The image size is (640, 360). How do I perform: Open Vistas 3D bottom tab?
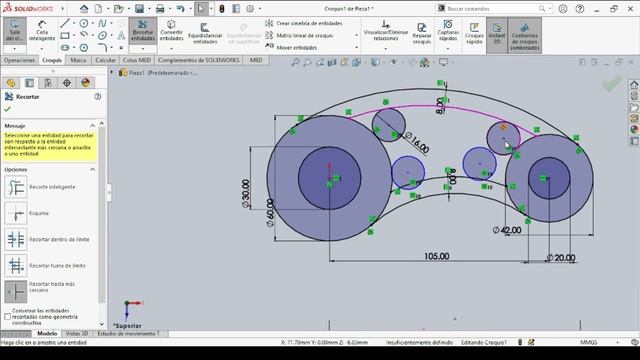(x=77, y=333)
